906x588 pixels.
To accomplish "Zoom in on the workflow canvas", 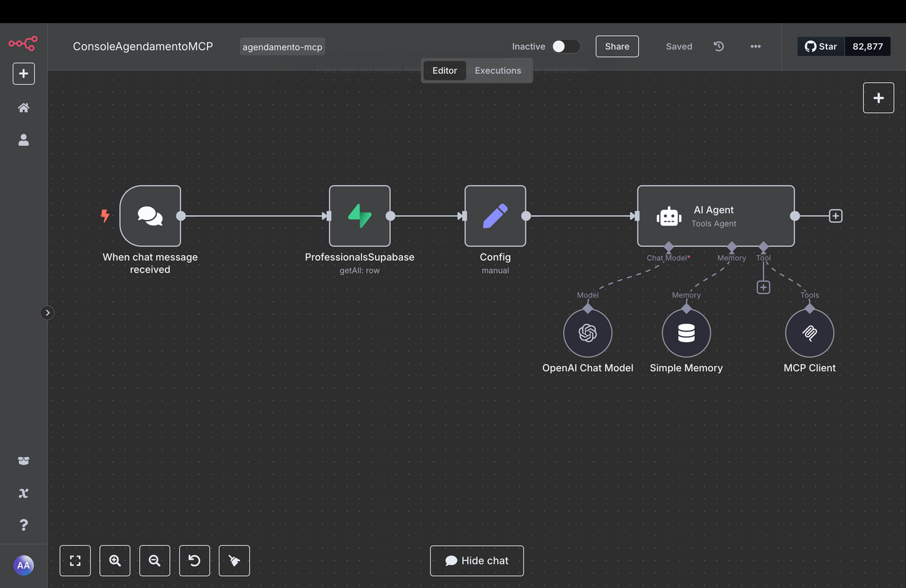I will click(x=115, y=560).
